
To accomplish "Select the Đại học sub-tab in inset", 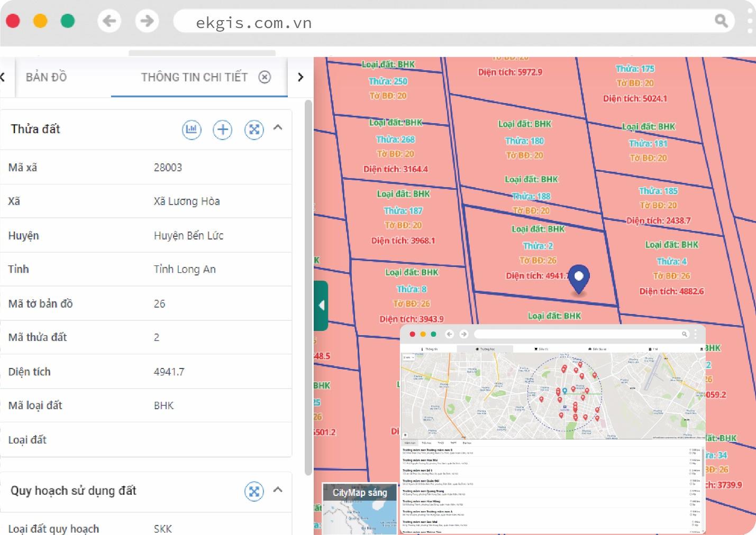I will (x=467, y=443).
